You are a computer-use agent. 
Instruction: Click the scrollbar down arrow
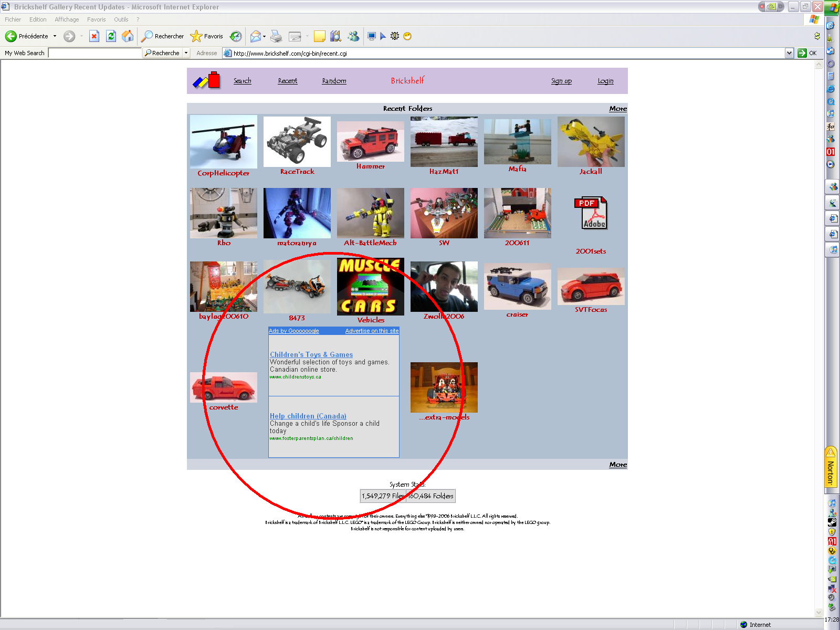[819, 612]
